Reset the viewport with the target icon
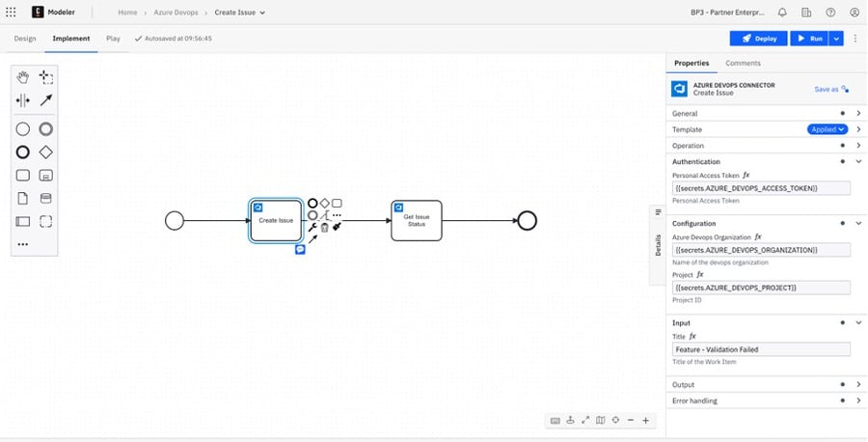 click(x=615, y=421)
